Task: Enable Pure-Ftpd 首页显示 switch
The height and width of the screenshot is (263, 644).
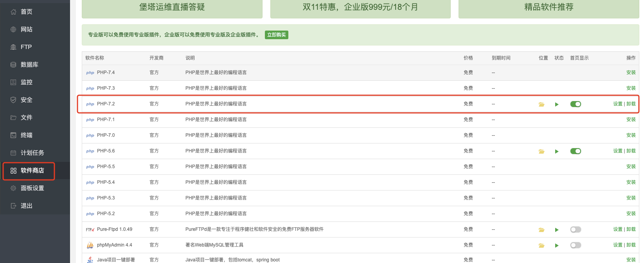Action: [576, 230]
